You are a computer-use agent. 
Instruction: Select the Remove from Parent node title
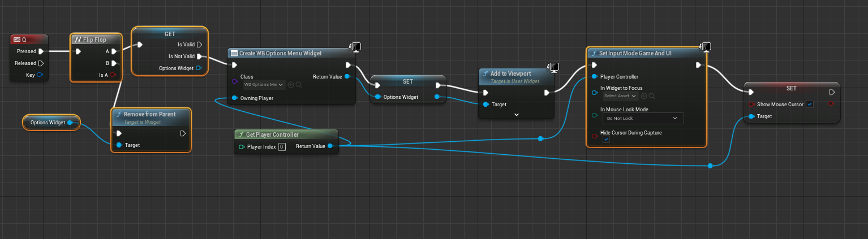(149, 114)
